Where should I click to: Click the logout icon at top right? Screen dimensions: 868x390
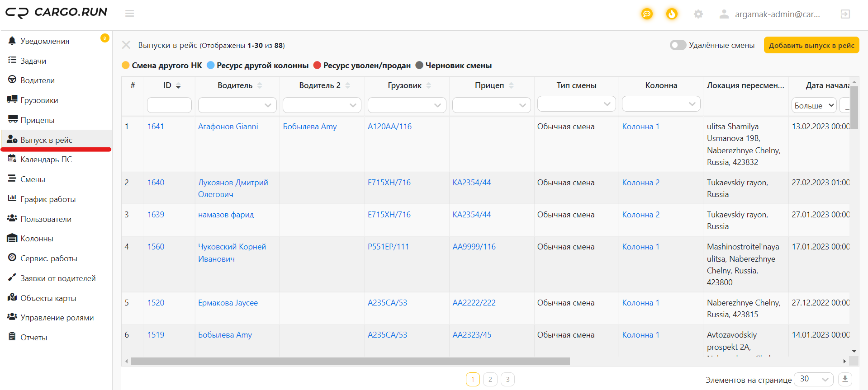click(845, 14)
